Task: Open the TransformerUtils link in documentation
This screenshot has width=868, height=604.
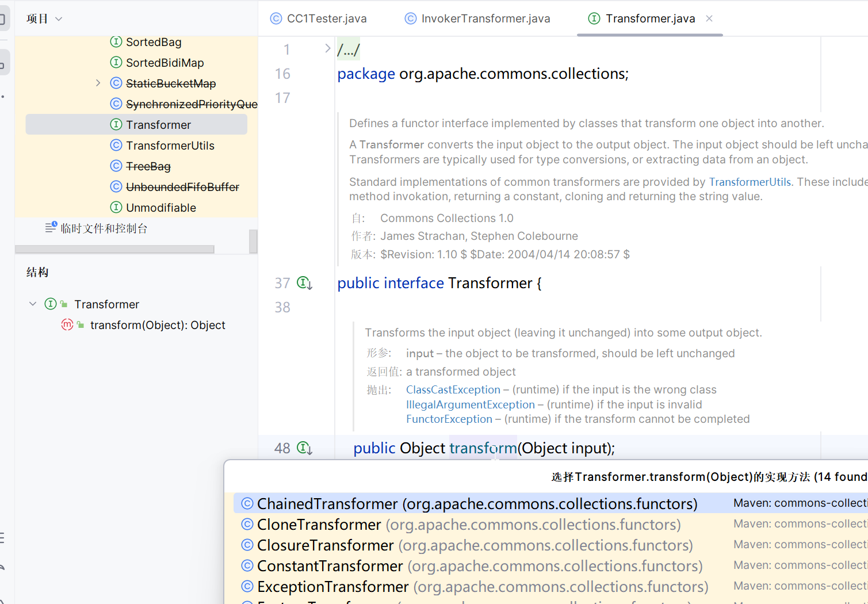Action: point(750,182)
